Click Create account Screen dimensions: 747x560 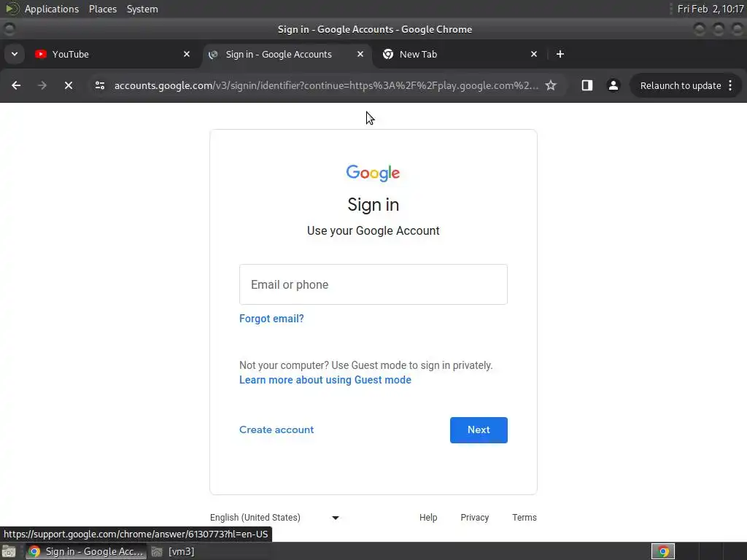(276, 429)
